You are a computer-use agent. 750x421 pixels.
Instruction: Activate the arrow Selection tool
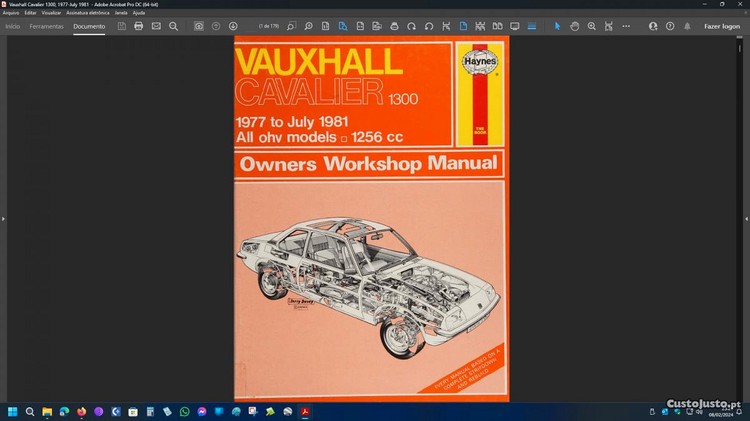click(x=558, y=26)
